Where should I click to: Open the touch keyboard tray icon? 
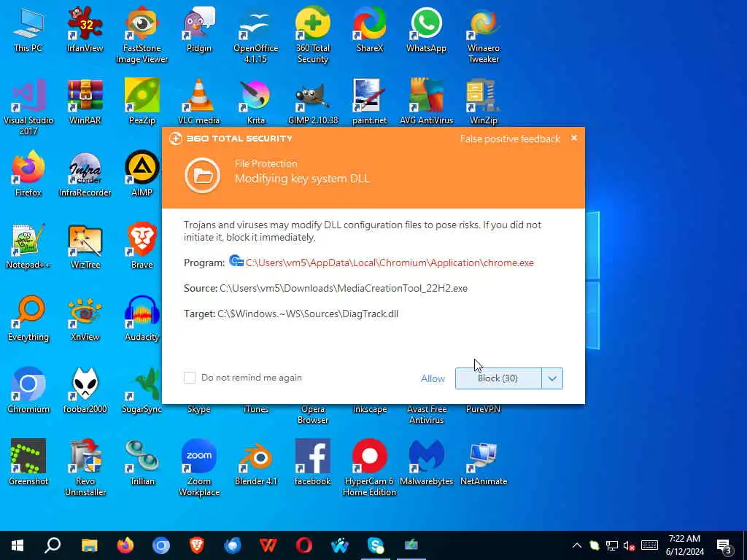coord(650,545)
